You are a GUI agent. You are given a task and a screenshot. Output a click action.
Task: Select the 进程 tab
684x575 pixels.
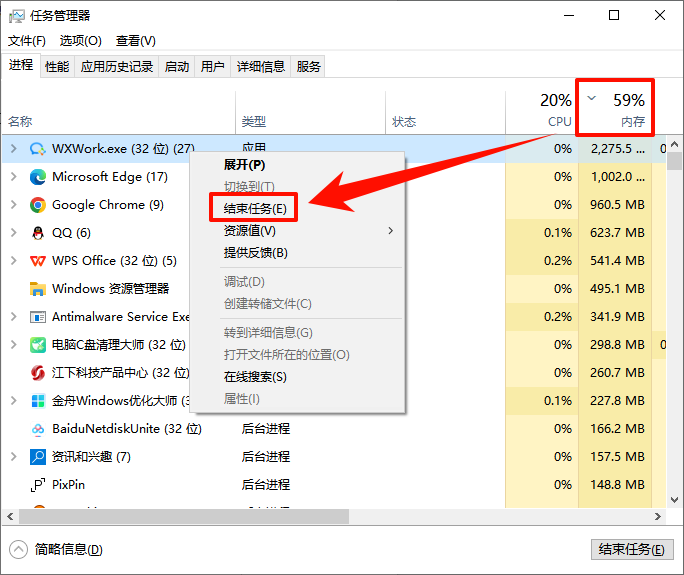coord(21,65)
